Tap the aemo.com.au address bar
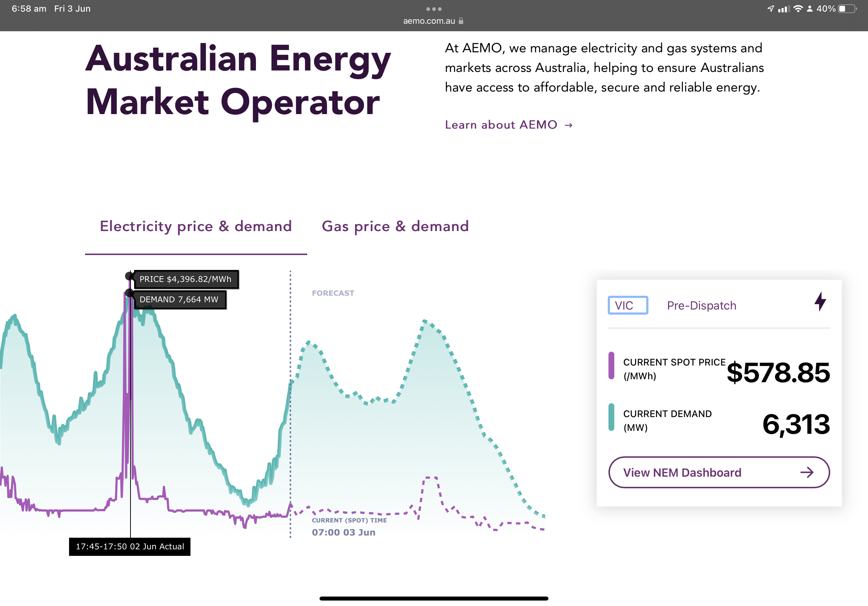Screen dimensions: 868x606 point(434,21)
